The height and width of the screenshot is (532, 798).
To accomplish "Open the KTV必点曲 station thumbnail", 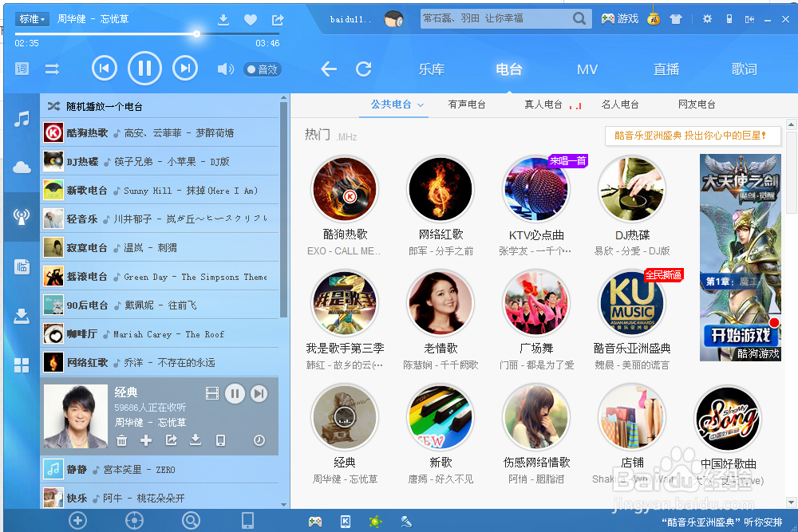I will [536, 189].
